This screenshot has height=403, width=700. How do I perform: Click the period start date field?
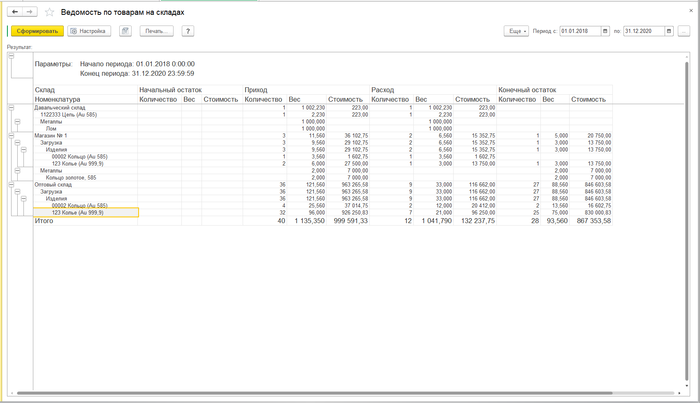pyautogui.click(x=579, y=31)
